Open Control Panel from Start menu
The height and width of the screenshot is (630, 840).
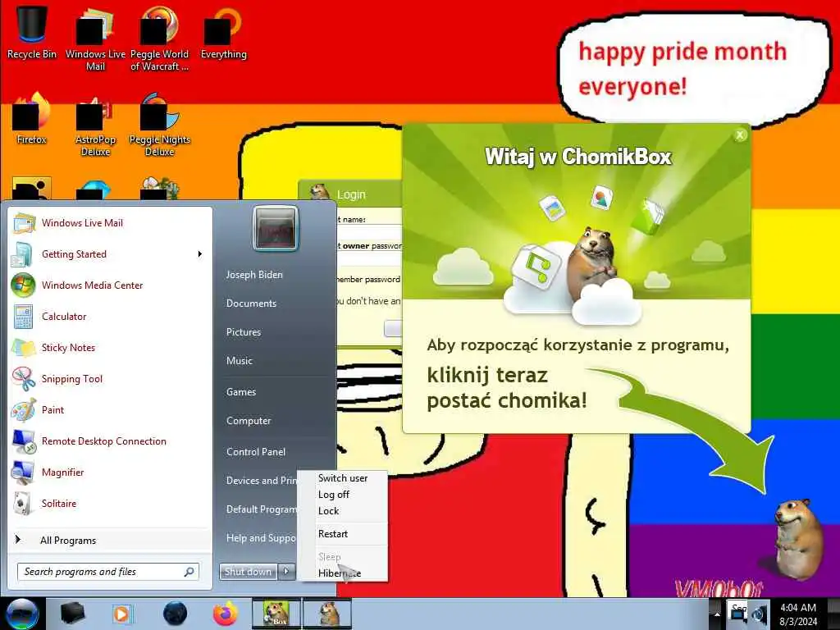point(256,452)
